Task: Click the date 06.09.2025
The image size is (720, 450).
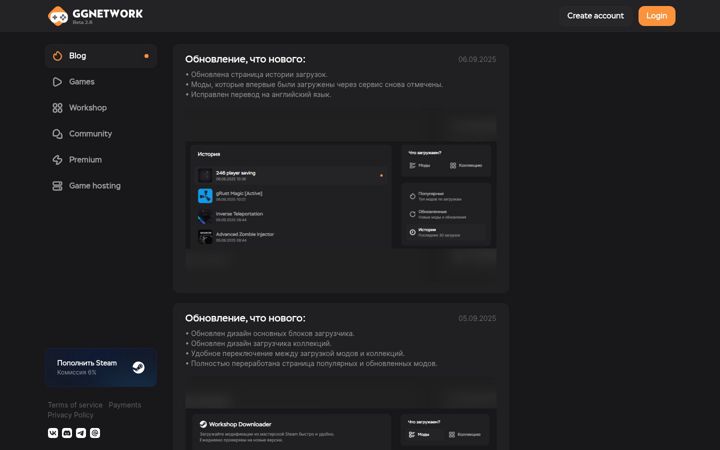Action: (477, 59)
